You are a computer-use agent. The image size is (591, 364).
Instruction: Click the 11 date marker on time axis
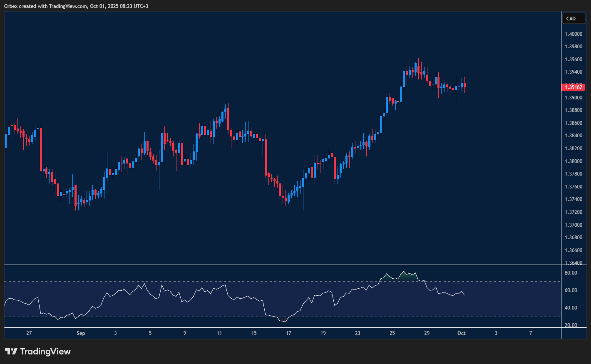tap(219, 333)
